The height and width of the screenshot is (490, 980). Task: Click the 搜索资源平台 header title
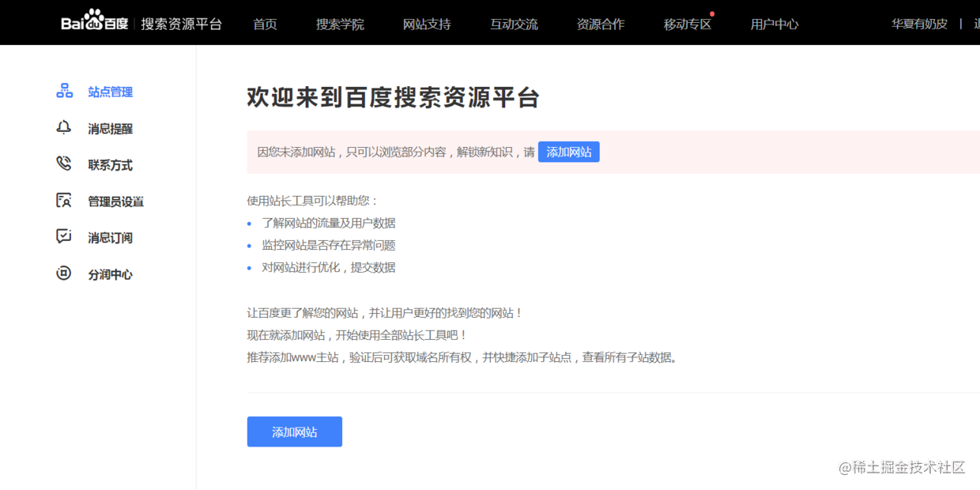[182, 24]
